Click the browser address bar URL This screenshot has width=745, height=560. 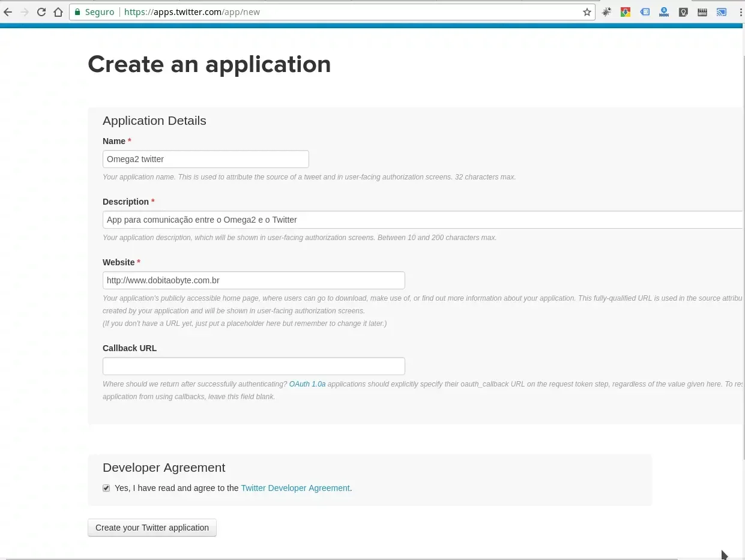[x=192, y=12]
